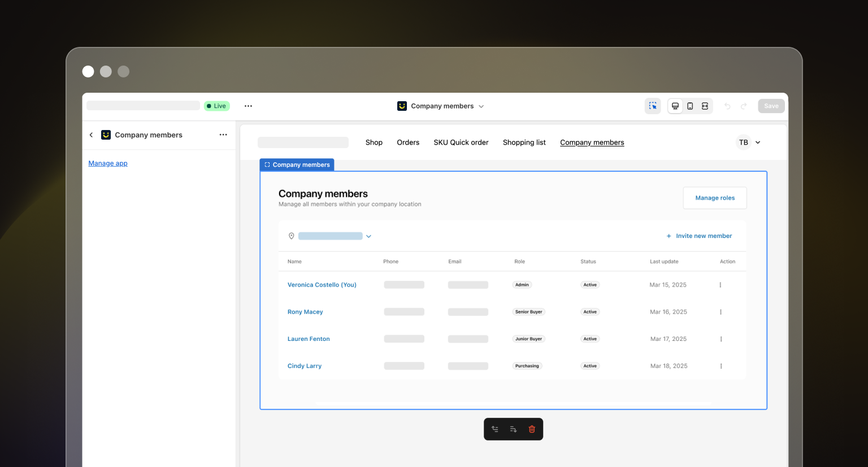
Task: Delete the section with trash icon
Action: click(x=532, y=429)
